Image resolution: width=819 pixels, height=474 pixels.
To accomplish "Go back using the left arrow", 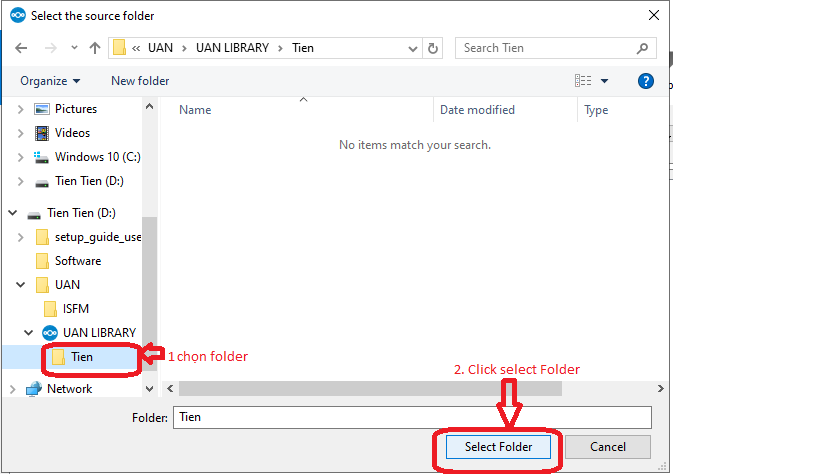I will coord(21,48).
